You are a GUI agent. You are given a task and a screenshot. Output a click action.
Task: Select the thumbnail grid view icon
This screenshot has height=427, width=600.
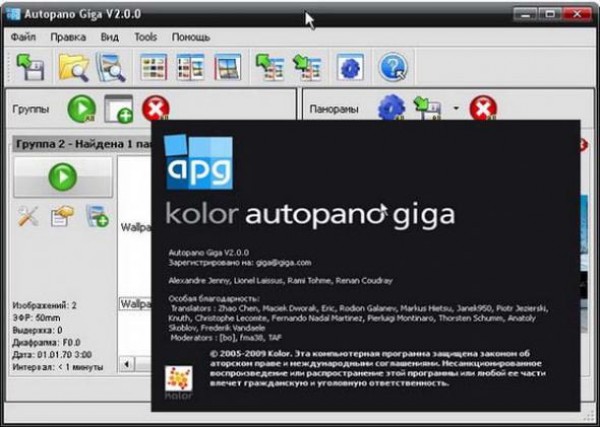click(153, 67)
